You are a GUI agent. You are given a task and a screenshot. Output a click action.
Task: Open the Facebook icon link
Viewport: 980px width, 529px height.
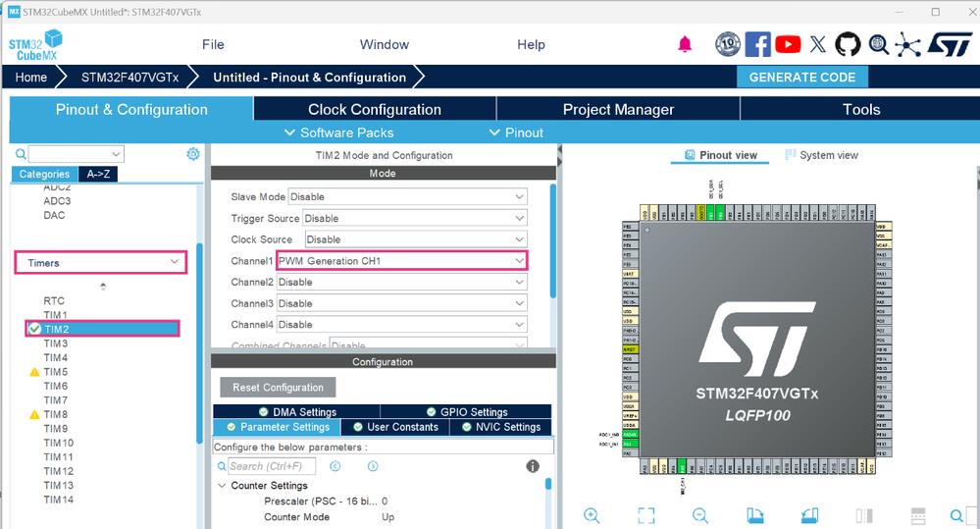pyautogui.click(x=757, y=44)
